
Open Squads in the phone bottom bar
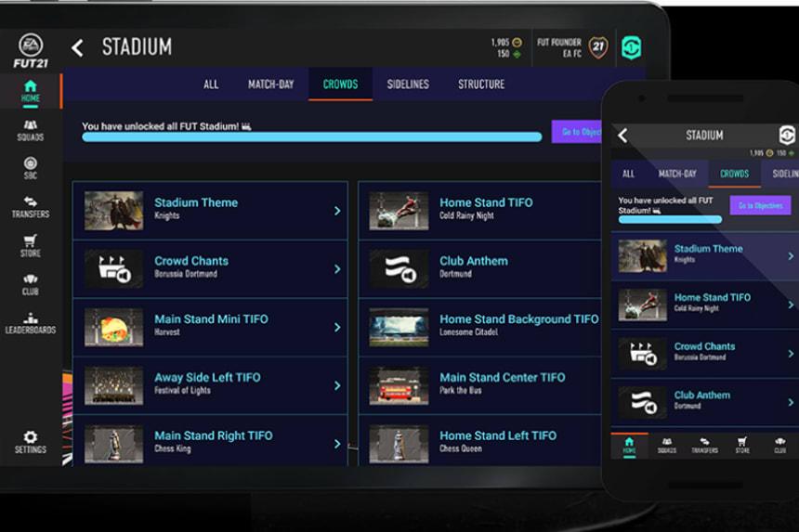pyautogui.click(x=667, y=446)
